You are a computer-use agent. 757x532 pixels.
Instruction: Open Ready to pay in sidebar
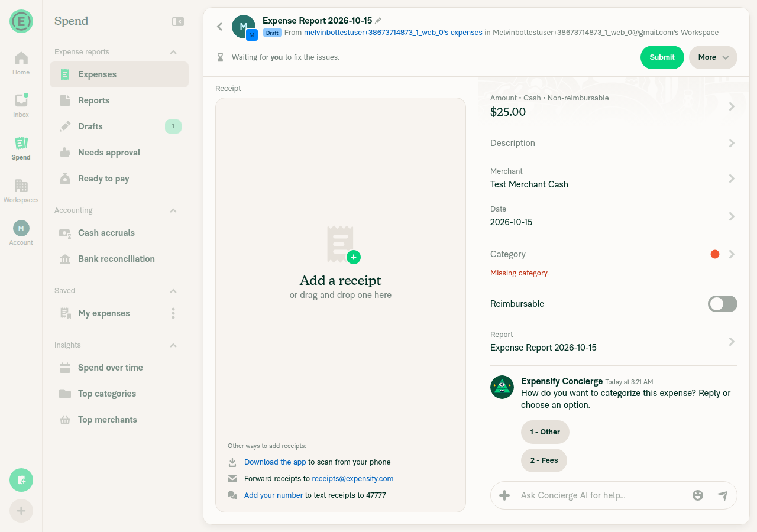[x=119, y=179]
